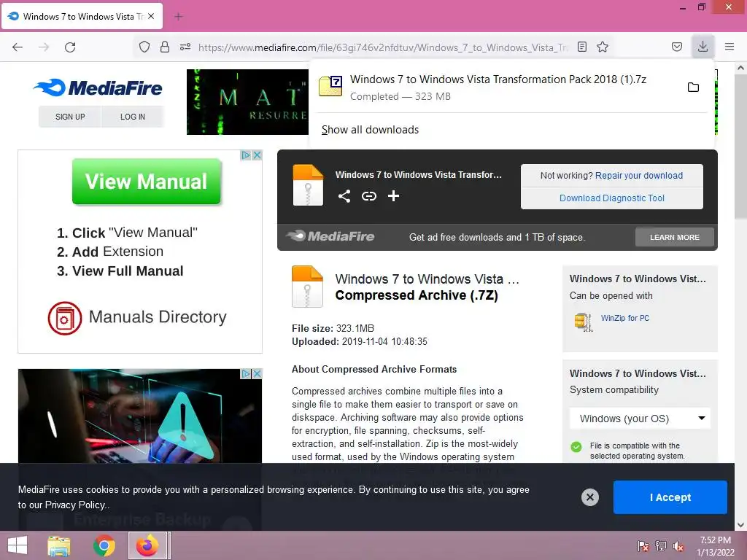Open new tab with plus button
The image size is (747, 560).
pos(179,17)
